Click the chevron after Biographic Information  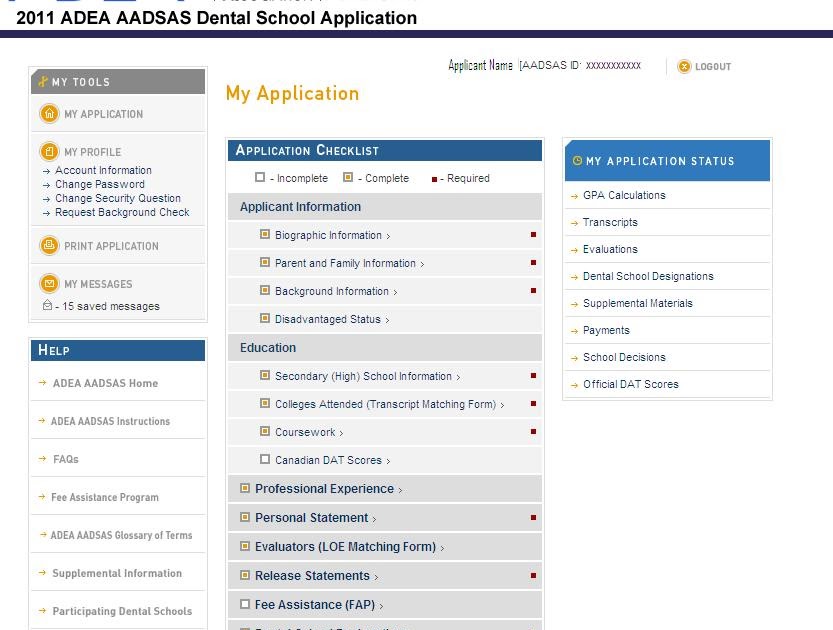click(388, 236)
